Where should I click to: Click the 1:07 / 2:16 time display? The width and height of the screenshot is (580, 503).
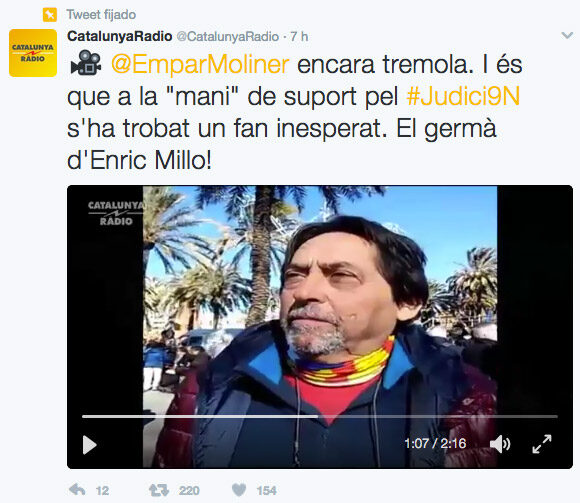(435, 443)
